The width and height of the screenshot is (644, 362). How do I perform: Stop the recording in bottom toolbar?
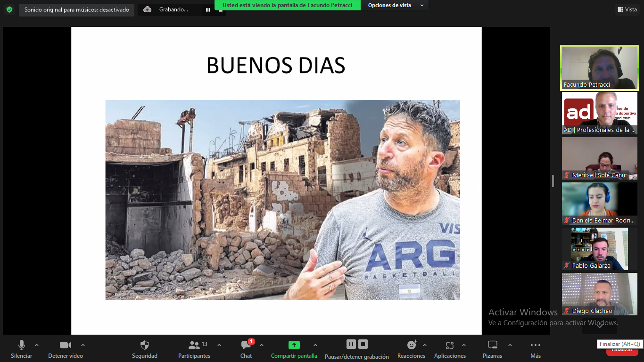point(363,344)
